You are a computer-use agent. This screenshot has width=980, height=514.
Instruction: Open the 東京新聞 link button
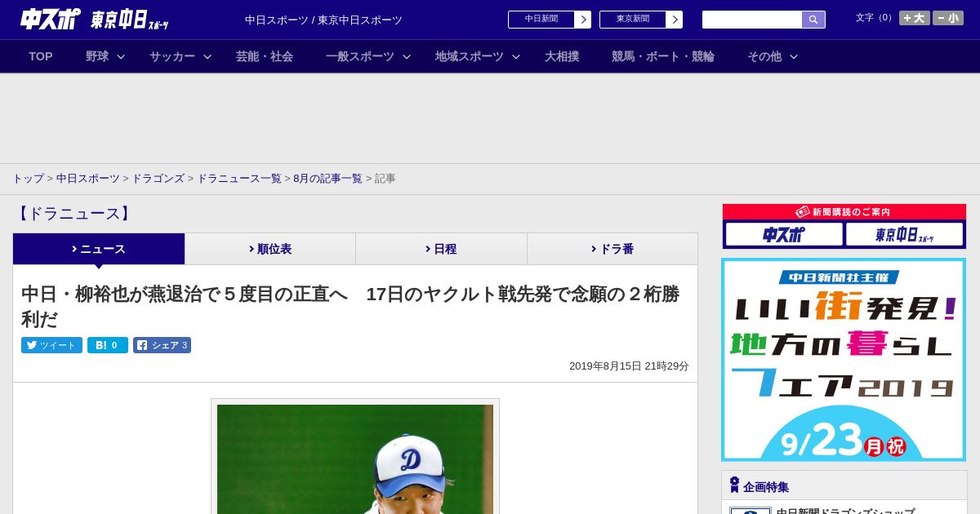641,20
